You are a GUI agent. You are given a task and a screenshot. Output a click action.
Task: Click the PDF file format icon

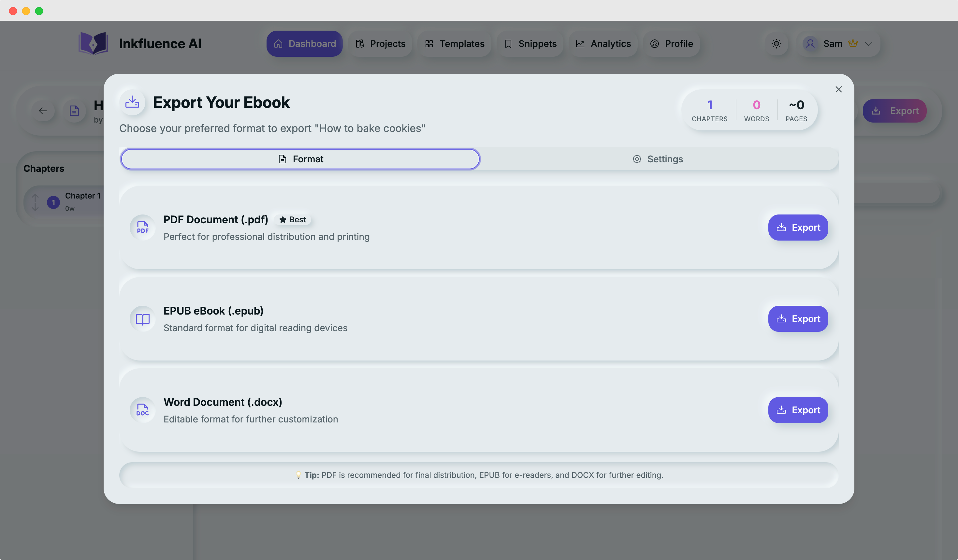pos(143,227)
